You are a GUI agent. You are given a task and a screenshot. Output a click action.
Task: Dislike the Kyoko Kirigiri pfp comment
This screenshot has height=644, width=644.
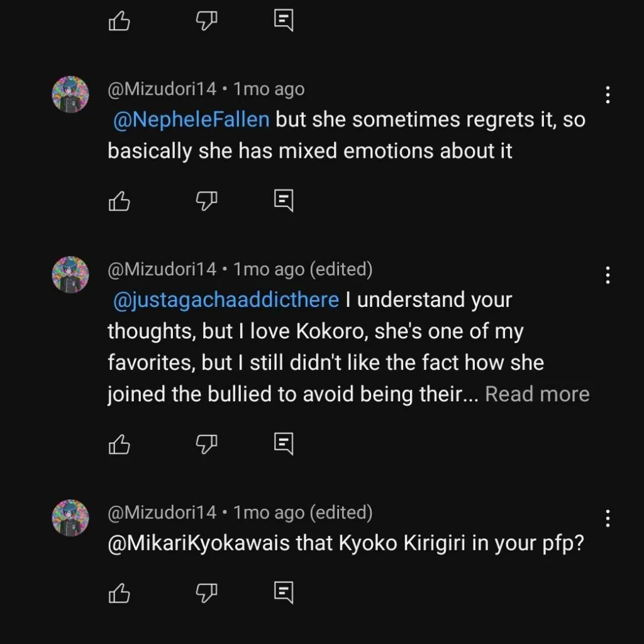coord(206,592)
